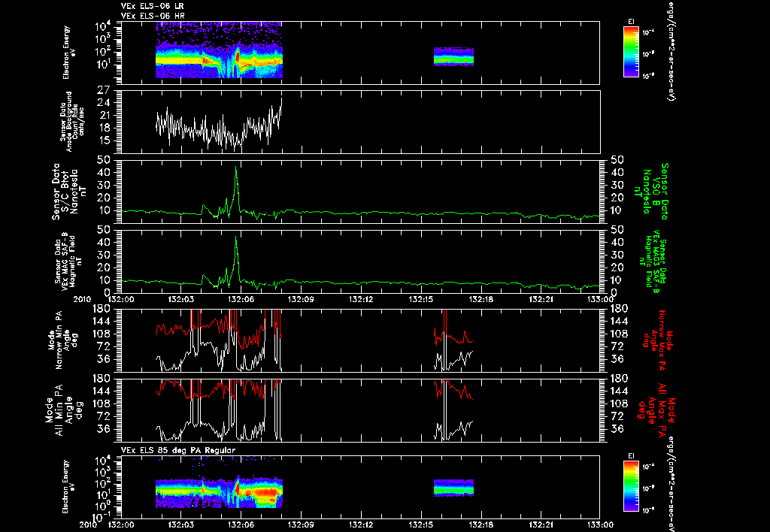Click '132:00' on the middle time axis
The height and width of the screenshot is (532, 770).
coord(121,299)
